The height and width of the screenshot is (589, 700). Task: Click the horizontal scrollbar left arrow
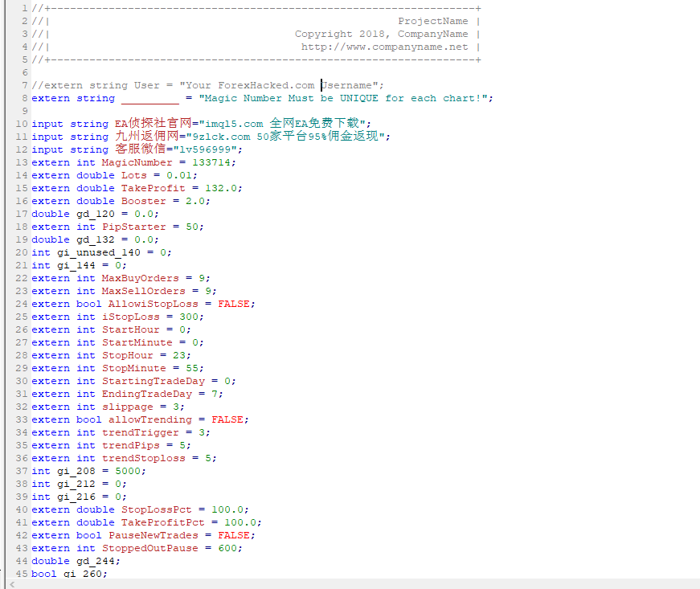[x=11, y=584]
